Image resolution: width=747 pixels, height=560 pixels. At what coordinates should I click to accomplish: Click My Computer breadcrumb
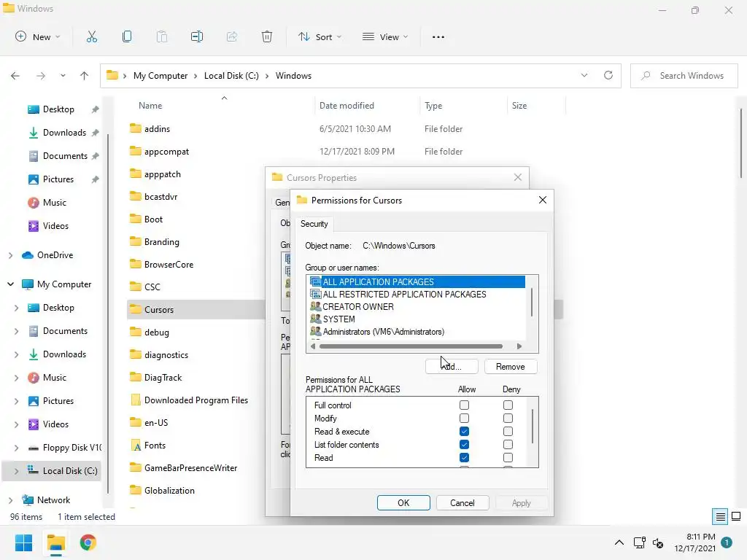click(x=160, y=76)
